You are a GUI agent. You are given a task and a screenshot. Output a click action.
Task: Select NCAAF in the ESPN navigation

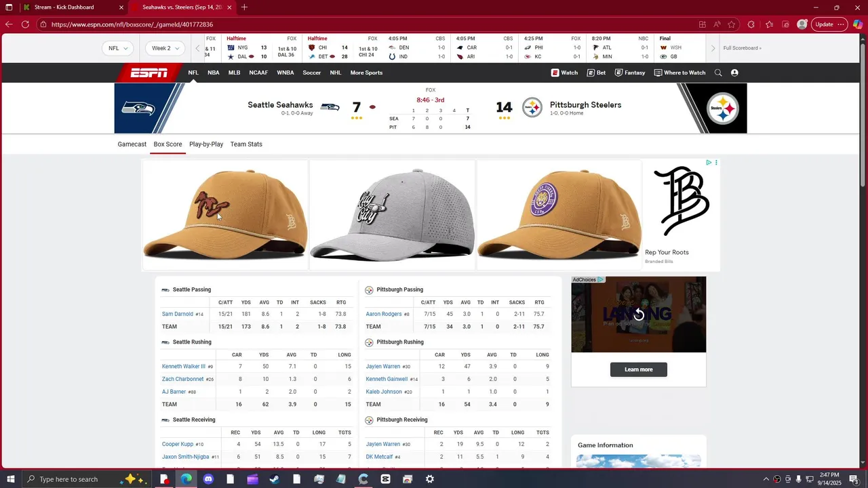(258, 73)
